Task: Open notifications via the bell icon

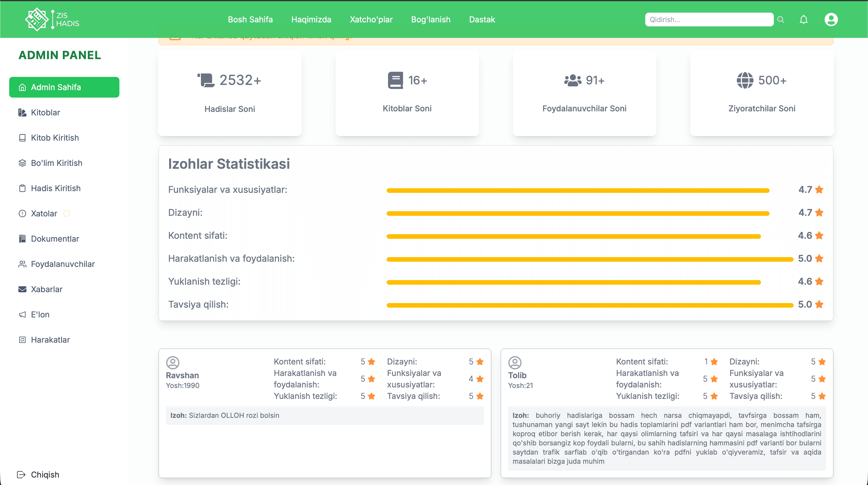Action: click(x=804, y=19)
